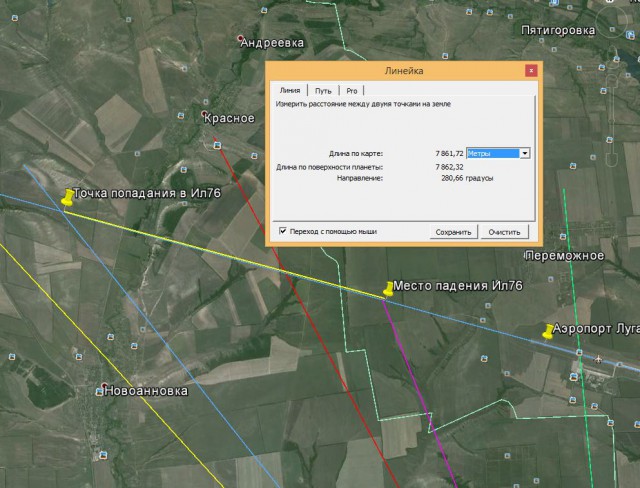The height and width of the screenshot is (488, 640).
Task: Open the photo icon at red line's end below Красное
Action: pyautogui.click(x=218, y=145)
